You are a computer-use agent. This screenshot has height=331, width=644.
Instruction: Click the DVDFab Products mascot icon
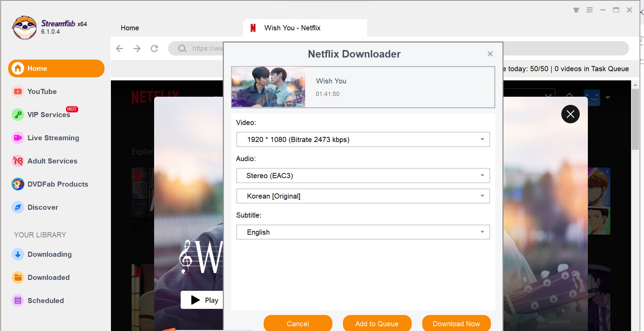pos(18,184)
